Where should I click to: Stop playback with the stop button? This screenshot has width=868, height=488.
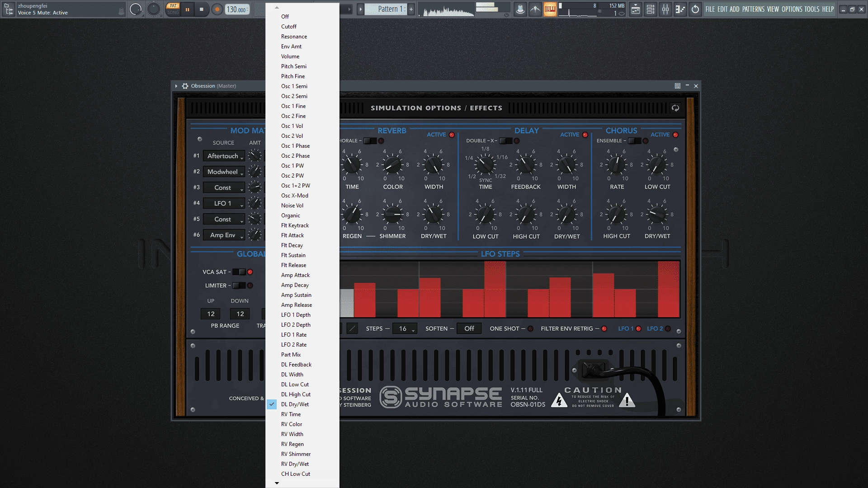[x=202, y=9]
